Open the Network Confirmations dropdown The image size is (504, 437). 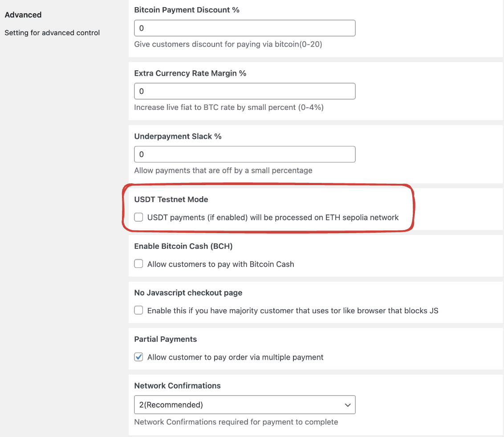click(x=244, y=405)
